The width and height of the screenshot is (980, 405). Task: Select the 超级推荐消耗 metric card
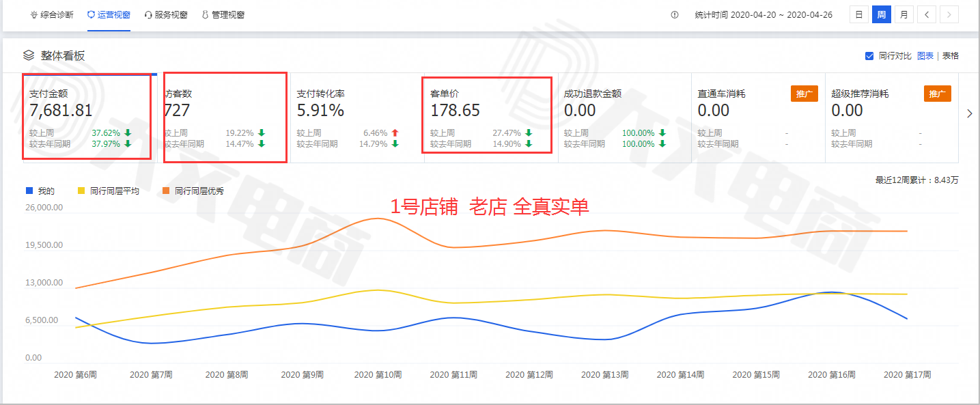click(x=892, y=117)
